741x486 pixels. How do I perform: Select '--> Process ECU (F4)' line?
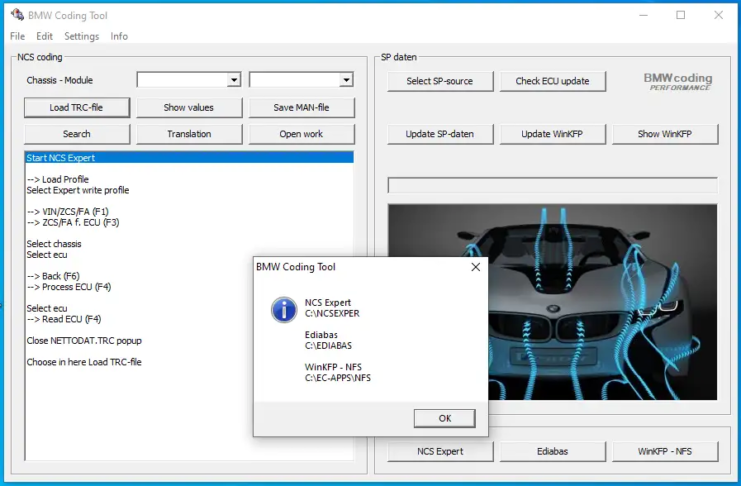pos(69,286)
